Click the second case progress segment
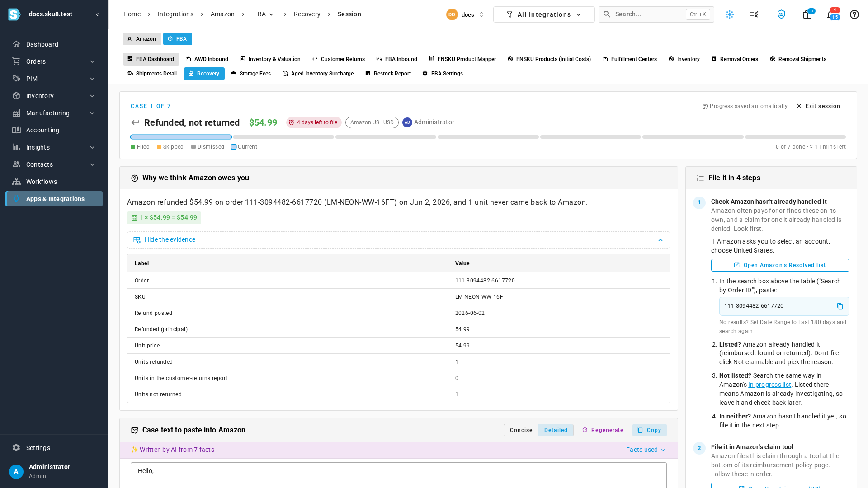 (x=283, y=137)
